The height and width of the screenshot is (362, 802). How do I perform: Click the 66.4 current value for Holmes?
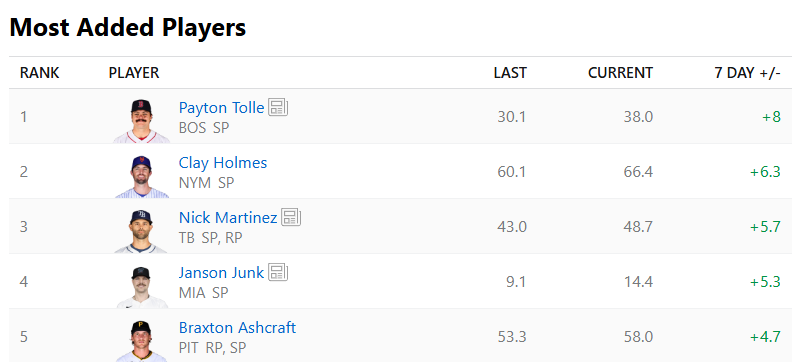point(638,172)
